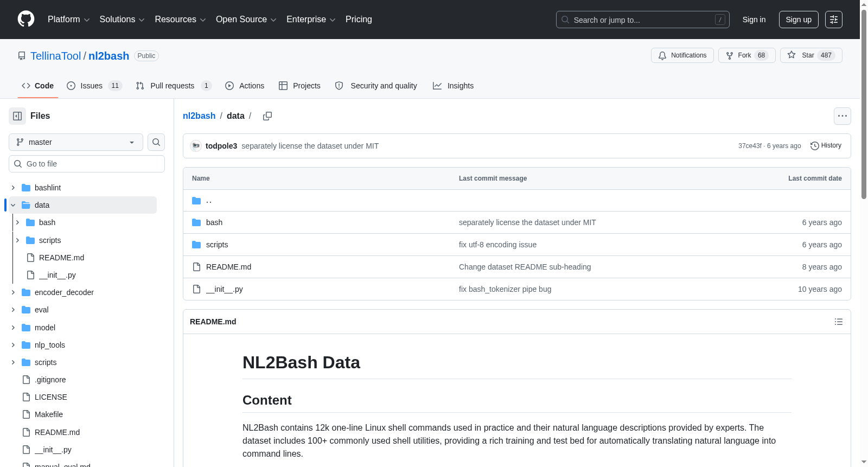Screen dimensions: 868x467
Task: Switch to the Code tab
Action: [x=38, y=86]
